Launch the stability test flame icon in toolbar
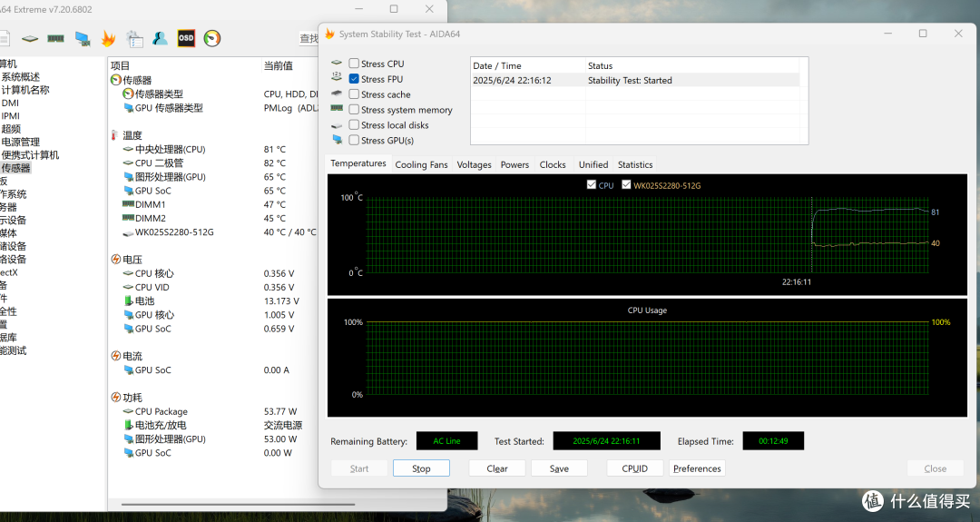 pos(108,39)
